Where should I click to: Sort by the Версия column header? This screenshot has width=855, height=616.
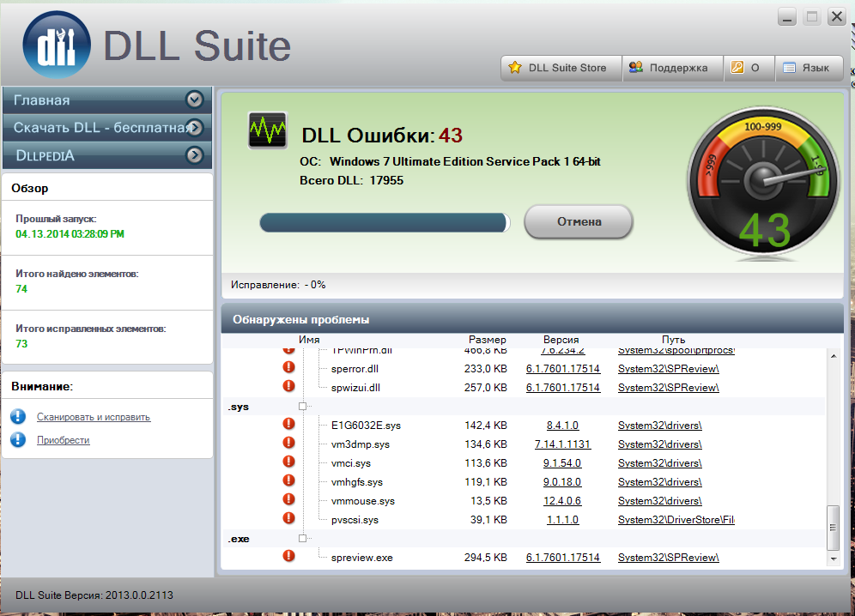tap(561, 340)
